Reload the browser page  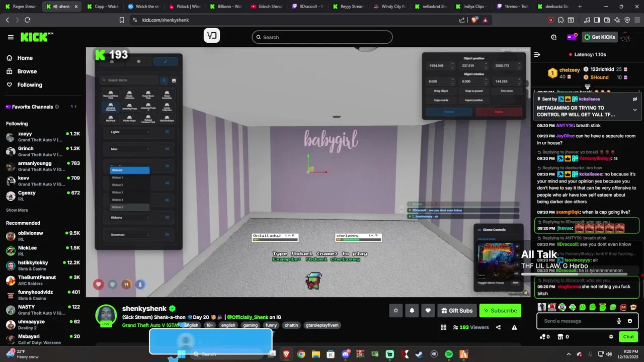[27, 20]
